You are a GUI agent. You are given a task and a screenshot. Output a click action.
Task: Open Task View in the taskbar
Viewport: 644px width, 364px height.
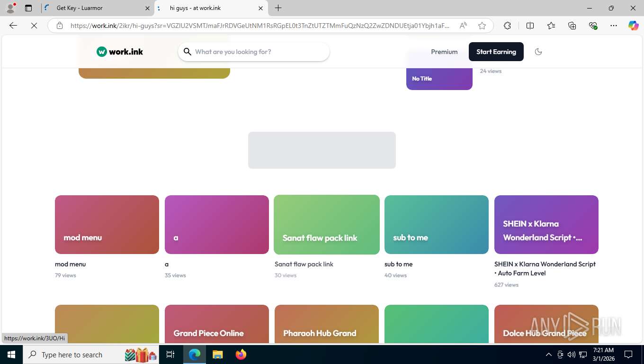[170, 355]
